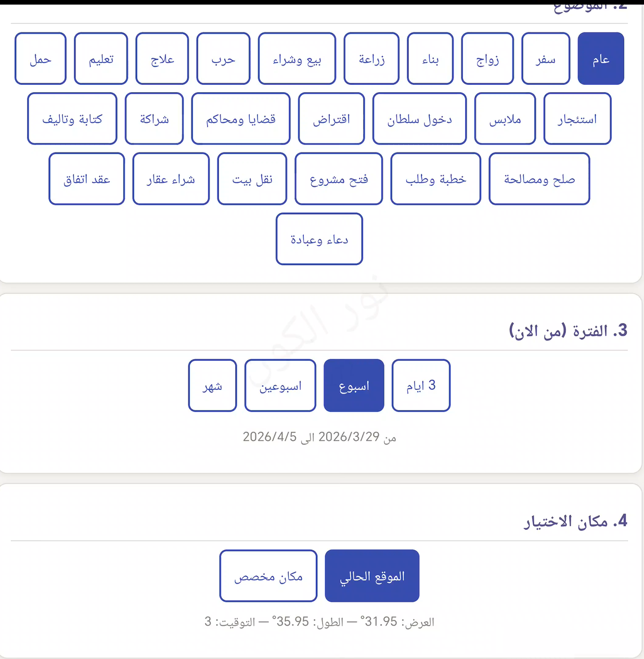Select الموقع الحالي location option
The height and width of the screenshot is (659, 644).
372,576
